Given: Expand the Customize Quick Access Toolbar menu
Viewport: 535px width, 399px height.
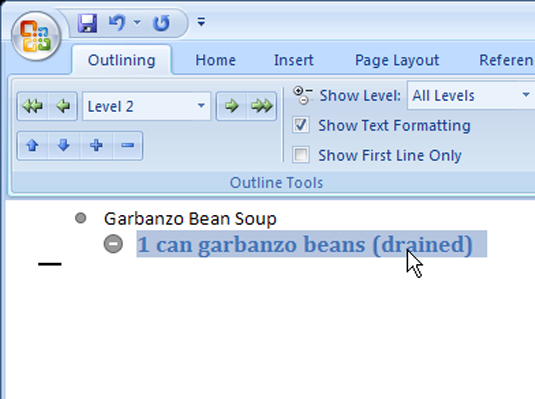Looking at the screenshot, I should tap(201, 22).
